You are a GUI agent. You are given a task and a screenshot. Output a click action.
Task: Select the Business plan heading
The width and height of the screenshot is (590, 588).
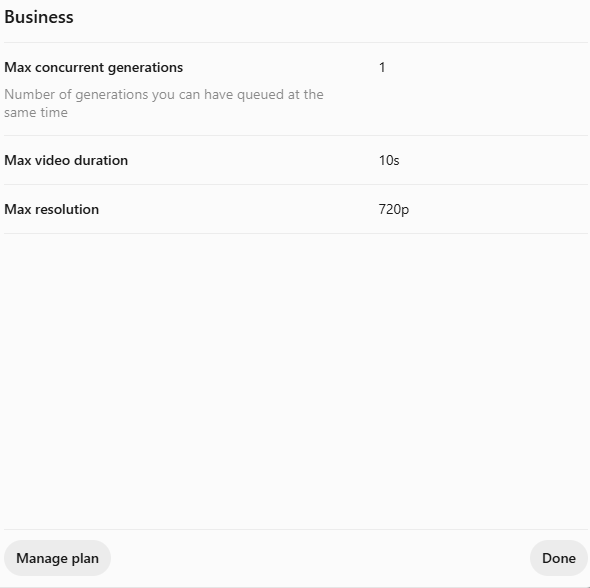click(x=39, y=17)
